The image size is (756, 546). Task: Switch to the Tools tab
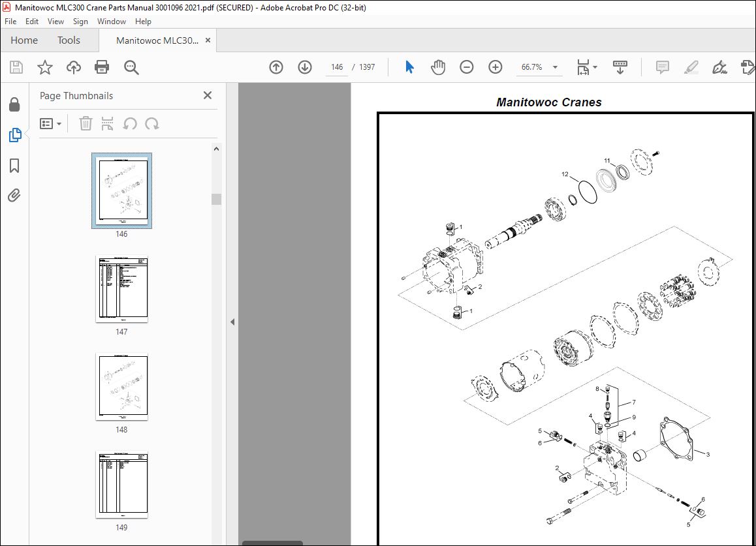[69, 40]
